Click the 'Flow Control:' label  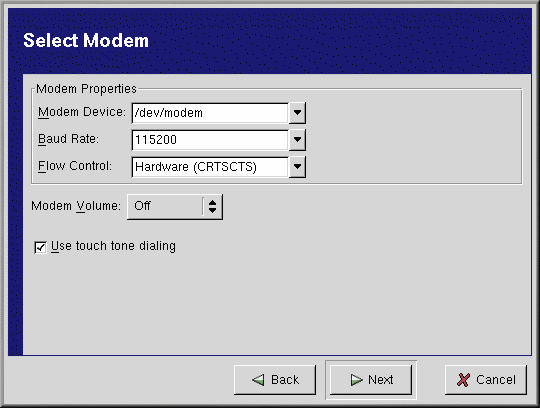click(75, 166)
